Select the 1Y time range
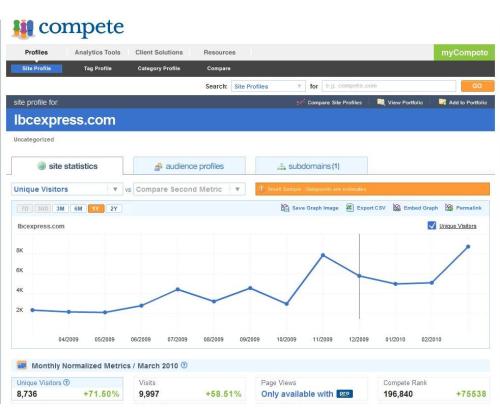The width and height of the screenshot is (500, 408). [96, 209]
